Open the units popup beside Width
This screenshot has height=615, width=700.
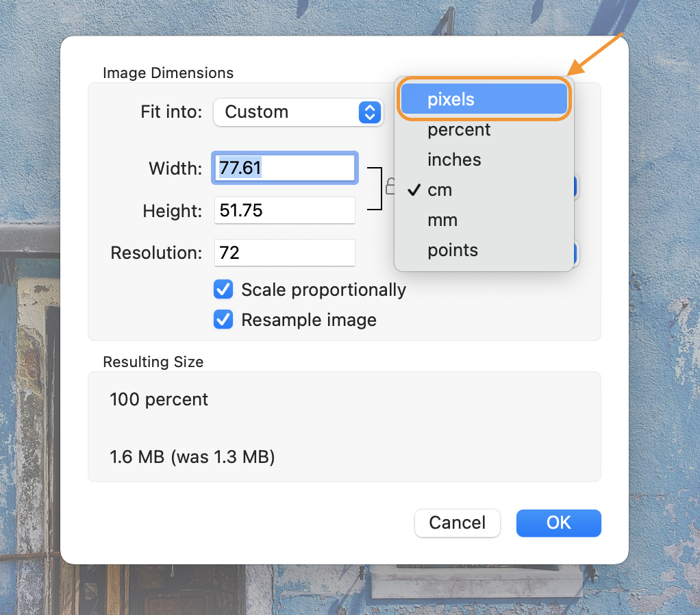coord(577,186)
